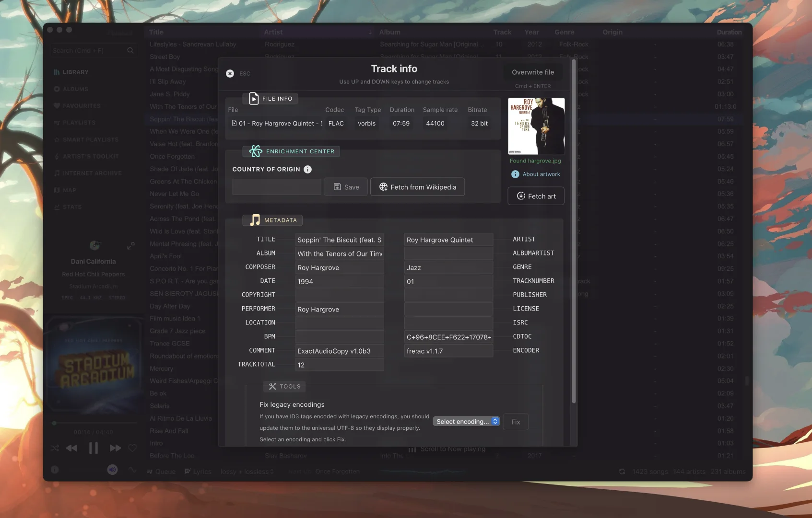Click the music note Metadata icon
812x518 pixels.
click(255, 220)
